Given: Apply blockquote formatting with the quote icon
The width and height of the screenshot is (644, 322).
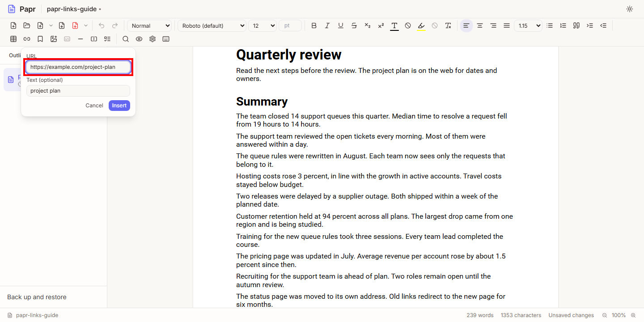Looking at the screenshot, I should coord(576,25).
